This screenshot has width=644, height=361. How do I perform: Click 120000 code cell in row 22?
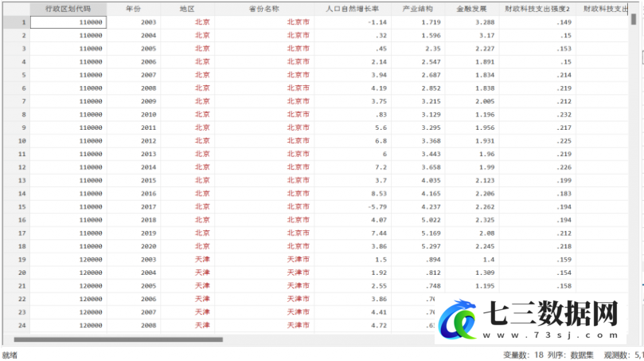tap(68, 299)
